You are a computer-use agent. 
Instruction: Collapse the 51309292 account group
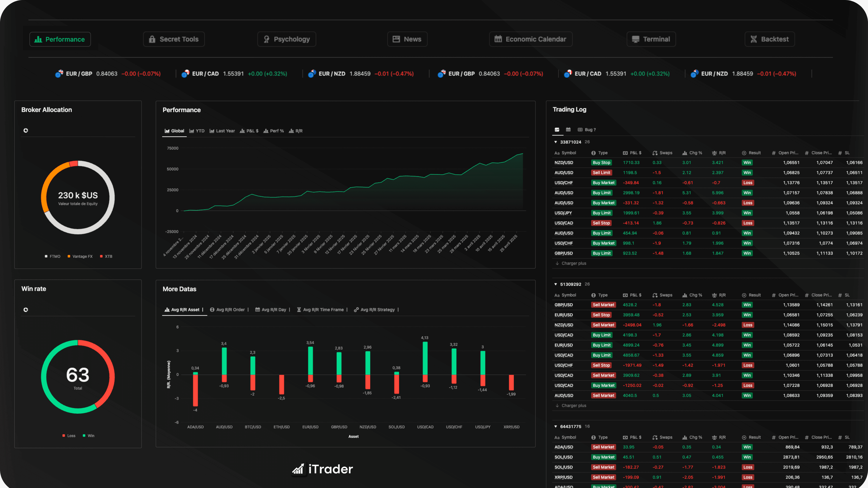556,284
